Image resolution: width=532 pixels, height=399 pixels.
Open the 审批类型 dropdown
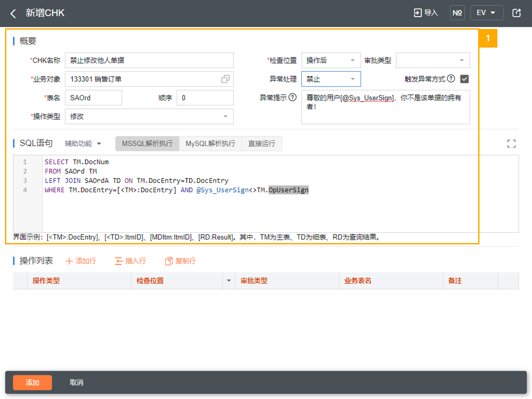433,60
